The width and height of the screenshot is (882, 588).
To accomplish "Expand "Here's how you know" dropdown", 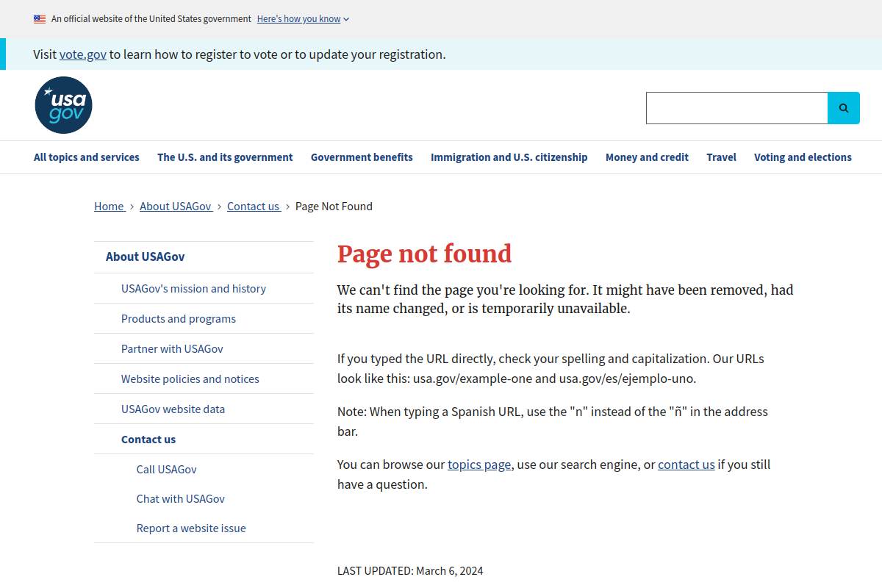I will click(x=303, y=19).
